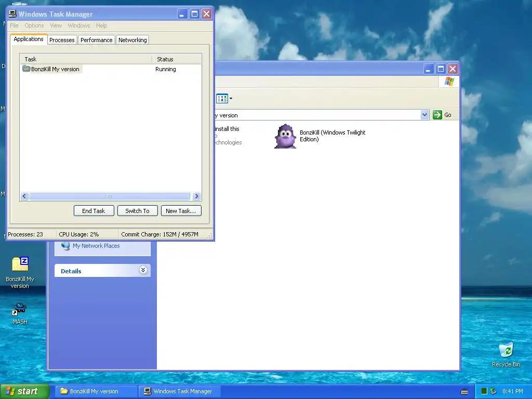Click BonziKill (Windows Twilight Edition) file name

(332, 136)
